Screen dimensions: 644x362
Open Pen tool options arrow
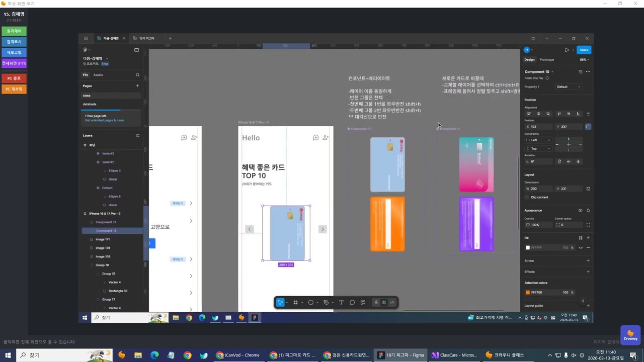pyautogui.click(x=333, y=303)
